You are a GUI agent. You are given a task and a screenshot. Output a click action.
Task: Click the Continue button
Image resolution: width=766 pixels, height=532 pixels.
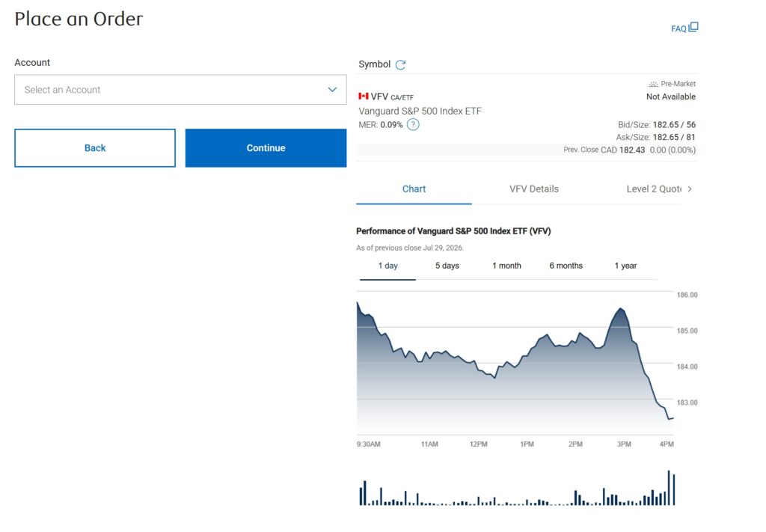pyautogui.click(x=266, y=148)
